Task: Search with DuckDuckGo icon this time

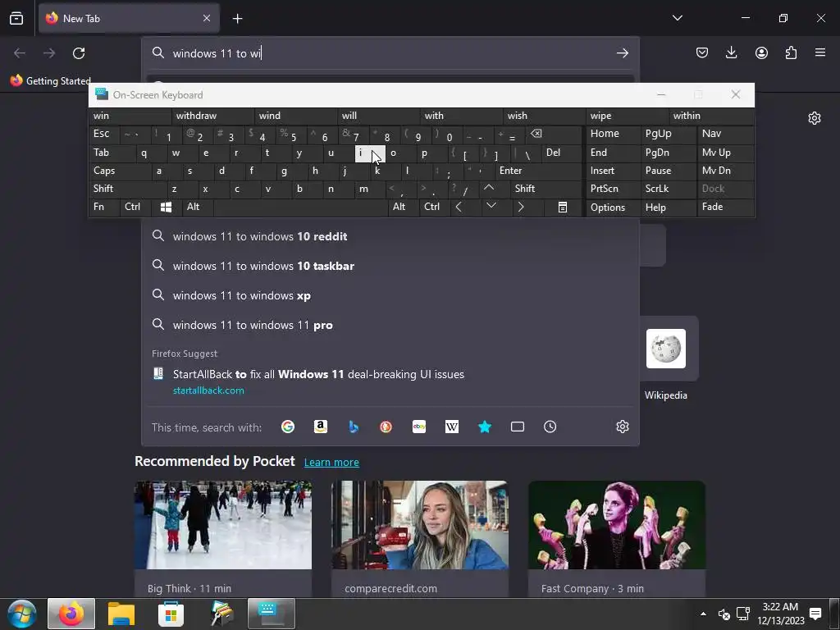Action: (x=386, y=427)
